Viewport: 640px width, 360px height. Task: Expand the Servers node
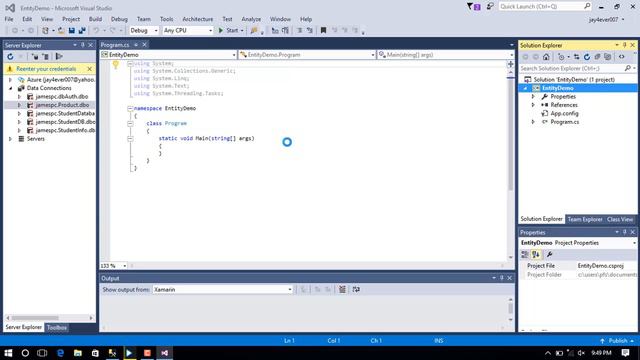[11, 139]
